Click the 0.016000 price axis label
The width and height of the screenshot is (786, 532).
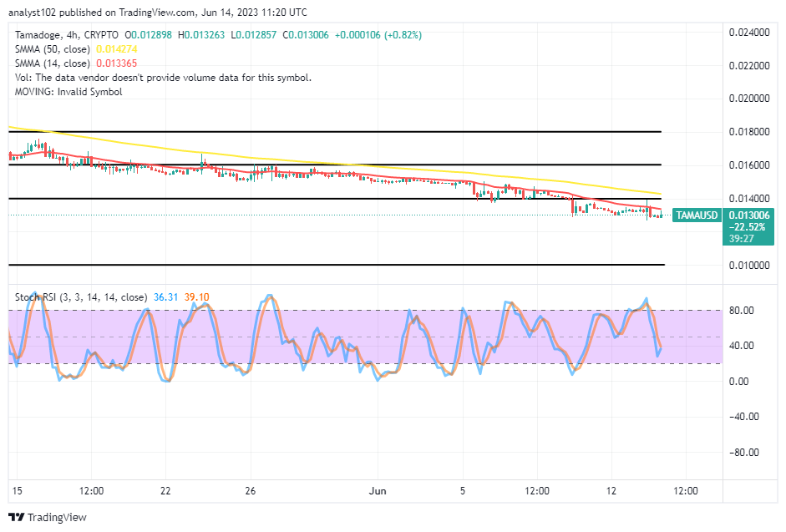[x=749, y=165]
